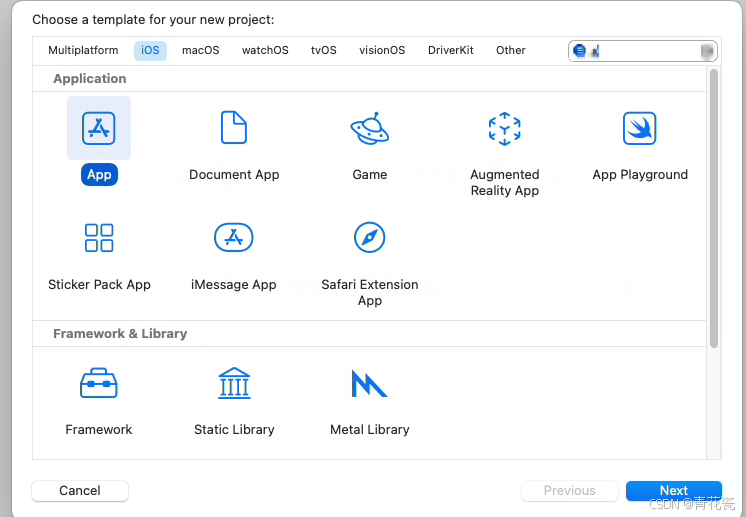Click the "Framework & Library" section header
The width and height of the screenshot is (746, 517).
(120, 333)
